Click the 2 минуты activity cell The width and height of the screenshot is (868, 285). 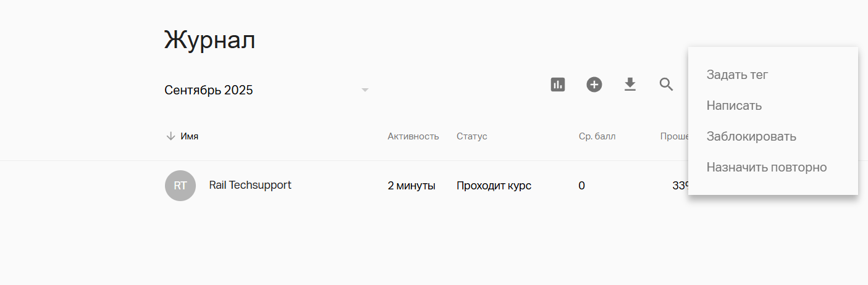tap(411, 186)
